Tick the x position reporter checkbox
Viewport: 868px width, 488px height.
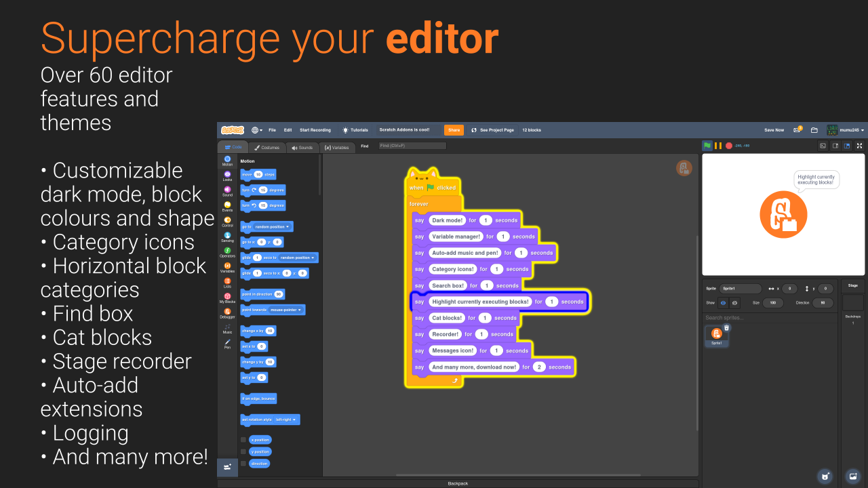[x=243, y=440]
